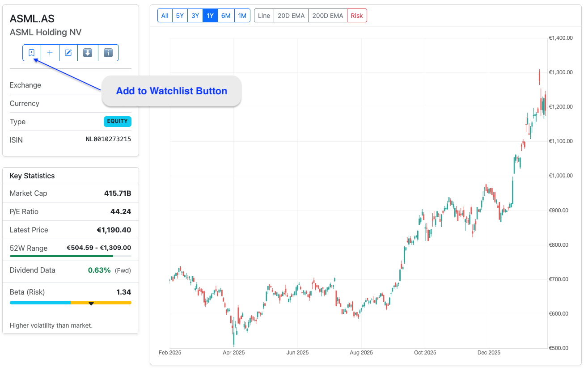Click the download arrow icon
Image resolution: width=588 pixels, height=371 pixels.
click(88, 53)
